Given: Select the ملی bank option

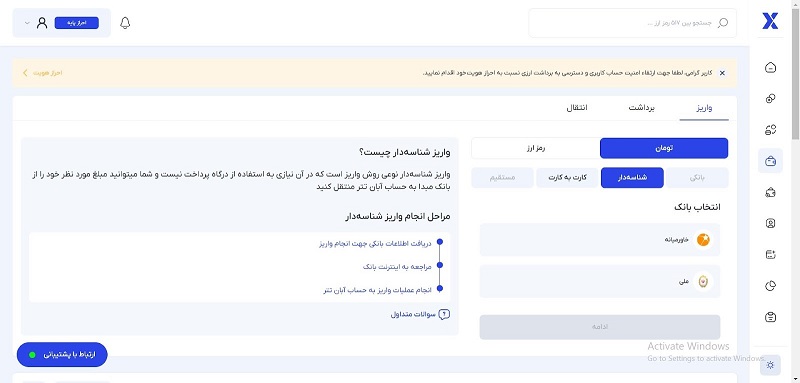Looking at the screenshot, I should point(599,281).
